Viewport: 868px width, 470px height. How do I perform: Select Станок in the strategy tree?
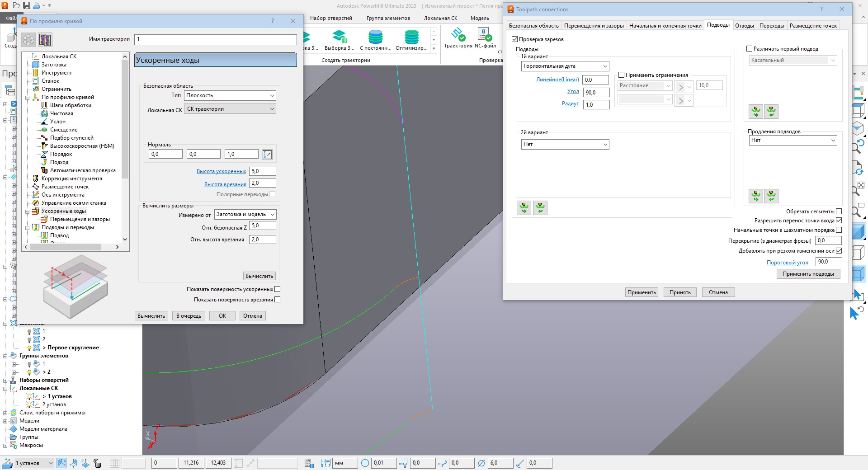pos(50,81)
